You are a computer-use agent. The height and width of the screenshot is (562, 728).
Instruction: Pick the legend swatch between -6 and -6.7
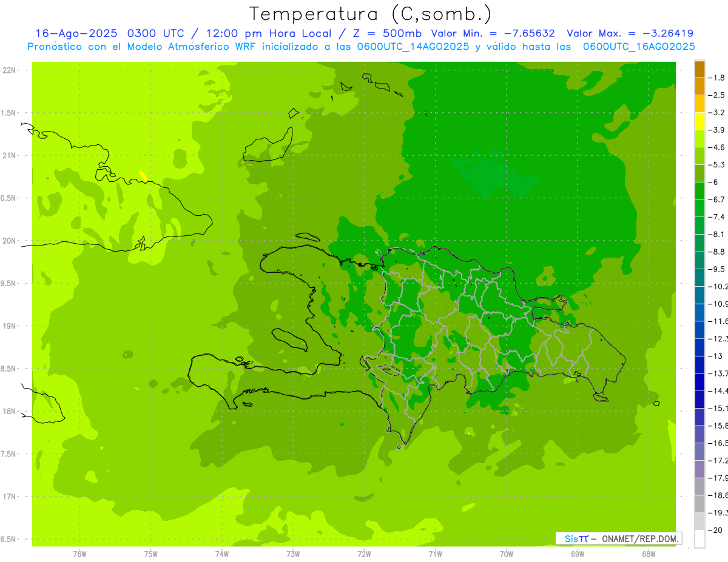pos(699,190)
